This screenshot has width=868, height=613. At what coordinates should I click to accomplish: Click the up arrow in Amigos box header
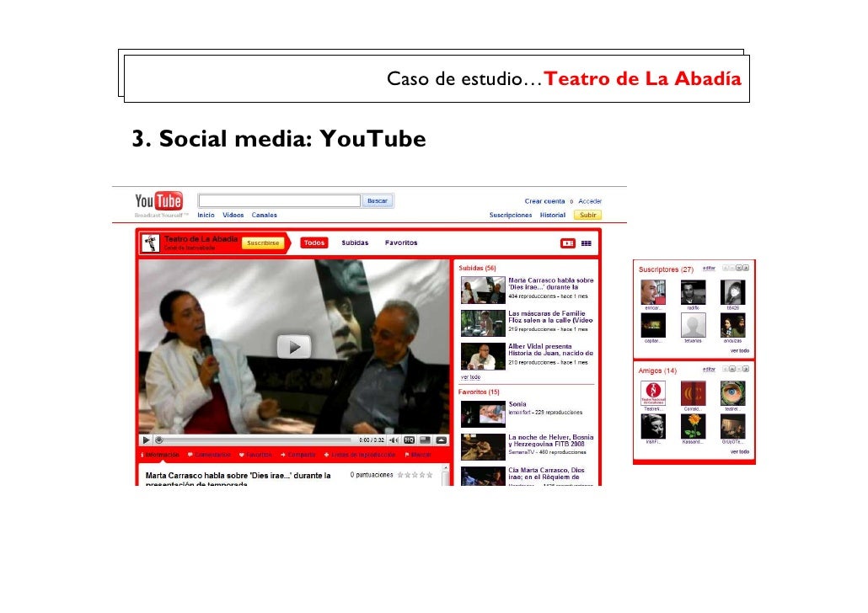731,369
